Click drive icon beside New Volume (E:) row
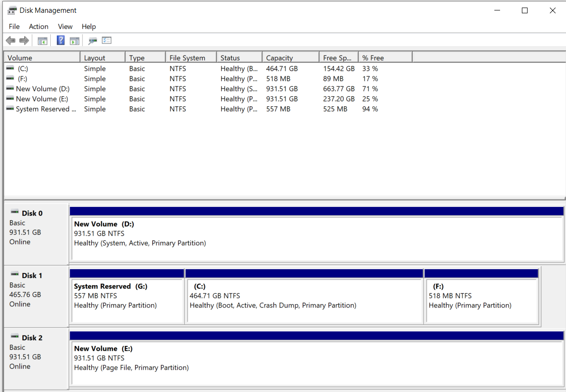The image size is (566, 392). [x=10, y=98]
